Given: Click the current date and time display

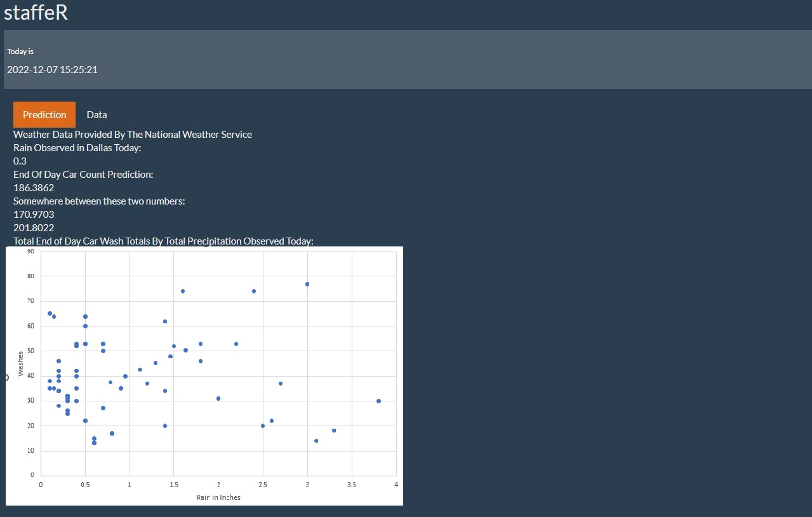Looking at the screenshot, I should pyautogui.click(x=52, y=69).
